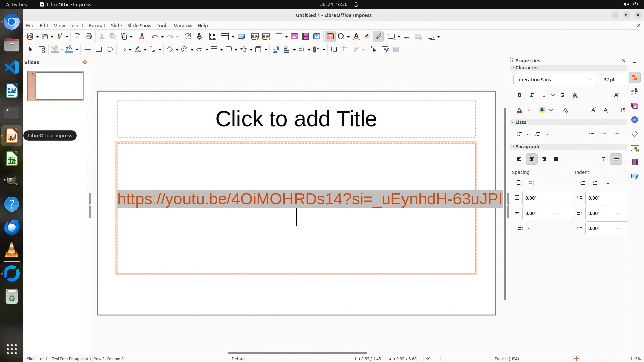
Task: Click the 'Click to add Title' placeholder
Action: (x=296, y=119)
